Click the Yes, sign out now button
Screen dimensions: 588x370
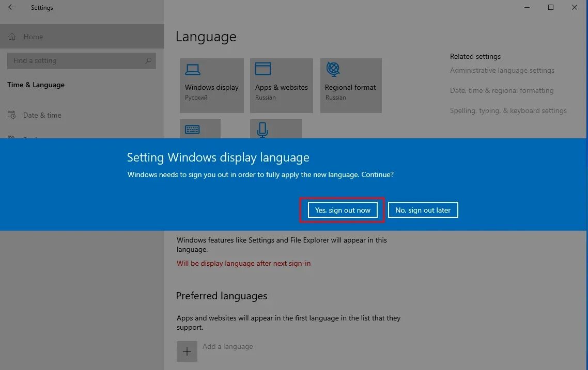(x=343, y=210)
